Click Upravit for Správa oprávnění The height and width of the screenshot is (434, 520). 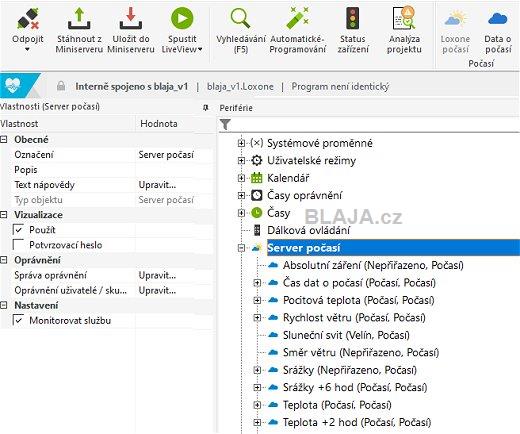click(x=157, y=276)
